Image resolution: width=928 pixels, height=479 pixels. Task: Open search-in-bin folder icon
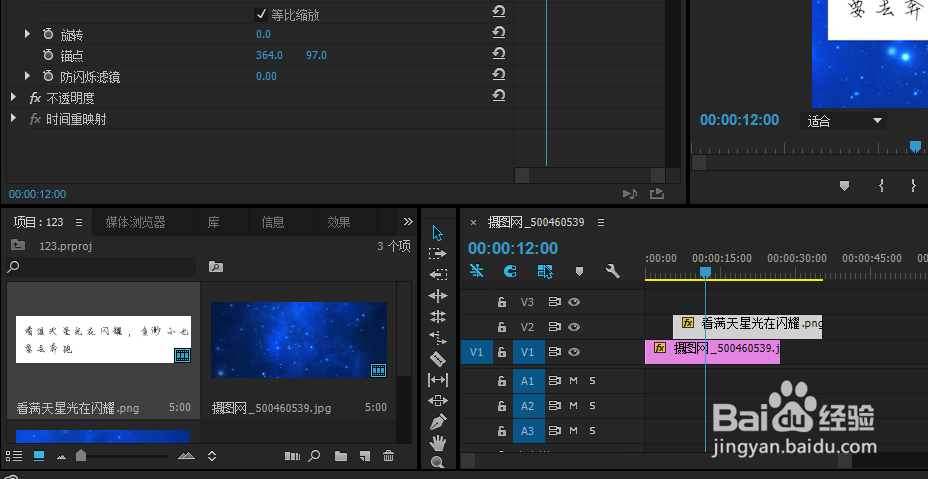216,267
